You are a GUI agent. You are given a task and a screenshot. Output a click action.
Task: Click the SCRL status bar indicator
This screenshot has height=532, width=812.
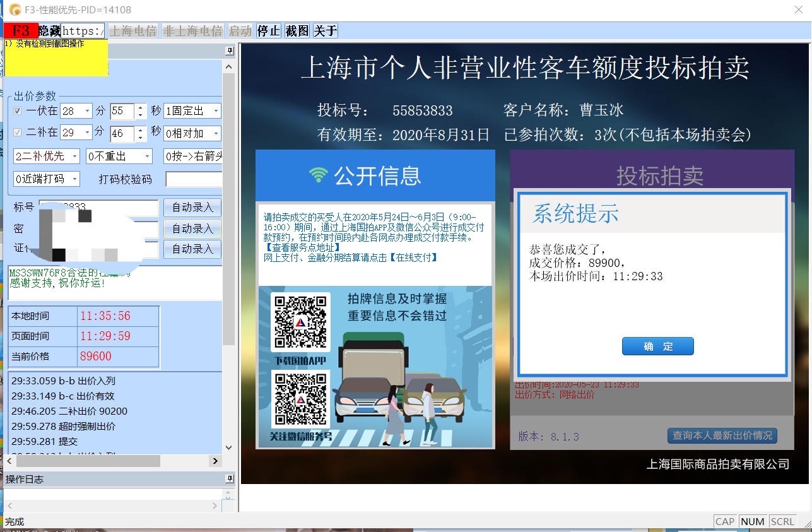point(782,521)
